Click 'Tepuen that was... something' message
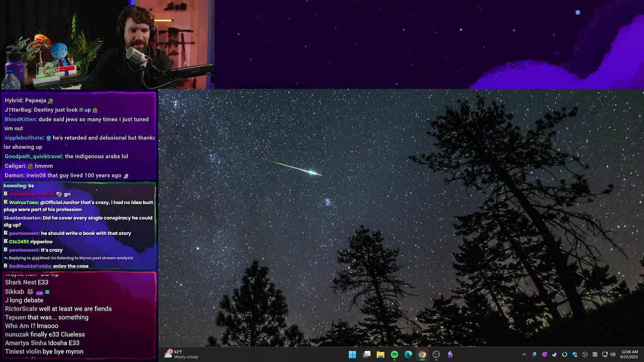 point(47,317)
